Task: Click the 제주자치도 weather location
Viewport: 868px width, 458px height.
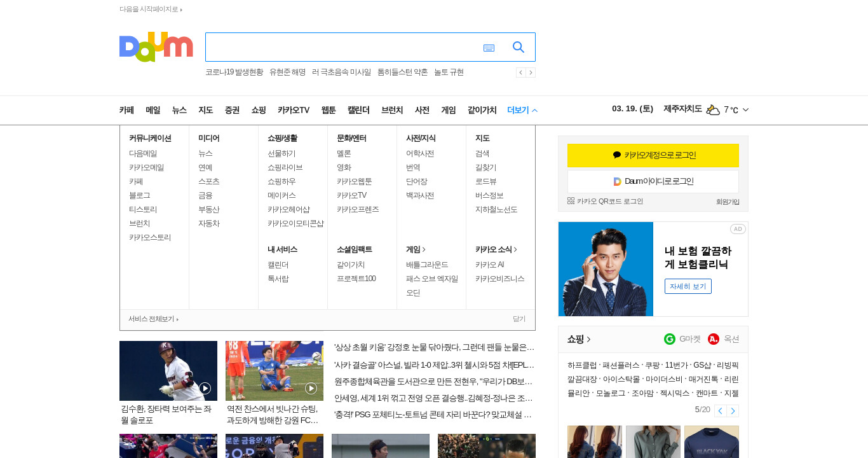Action: tap(682, 109)
